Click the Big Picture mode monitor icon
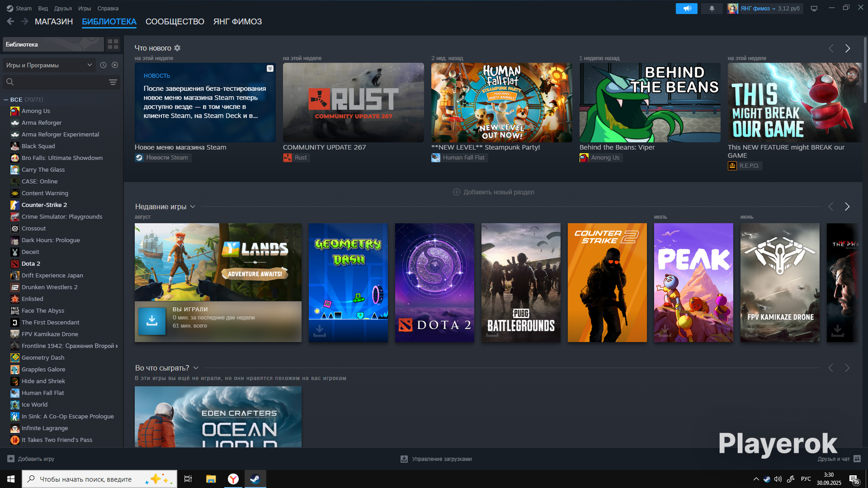 pos(814,8)
